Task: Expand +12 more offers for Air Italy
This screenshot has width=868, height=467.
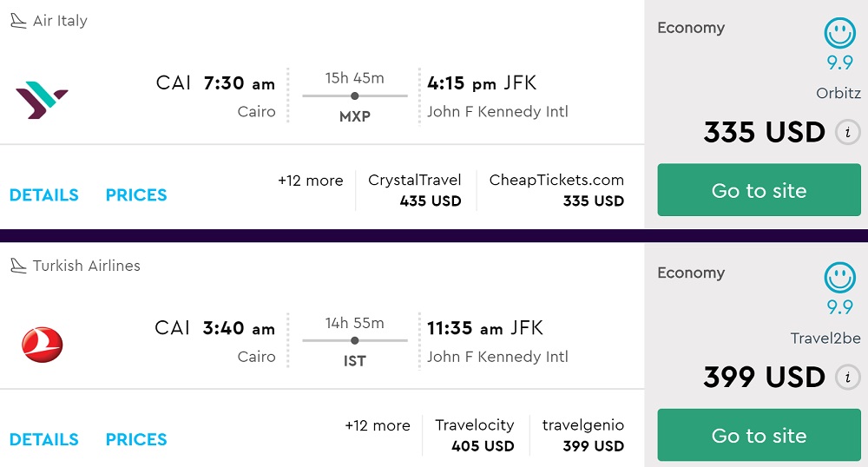Action: click(310, 181)
